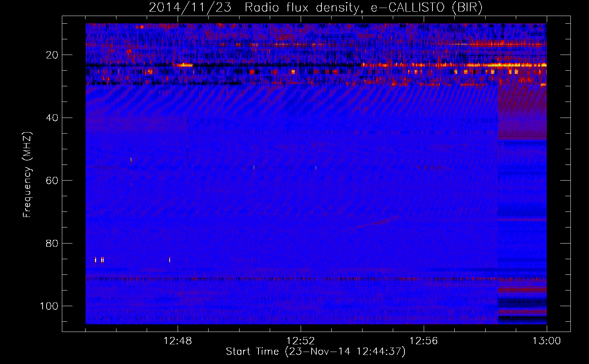
Task: Click the 20 MHz frequency tick label
Action: (x=52, y=55)
